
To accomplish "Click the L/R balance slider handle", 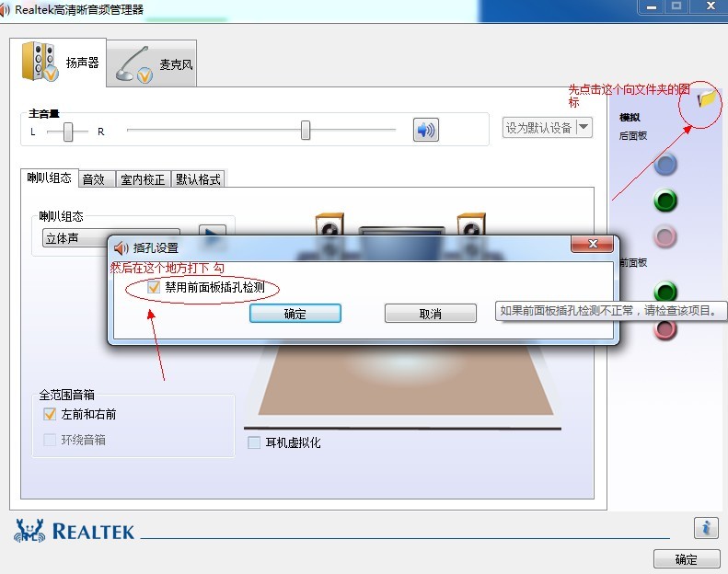I will [x=68, y=132].
